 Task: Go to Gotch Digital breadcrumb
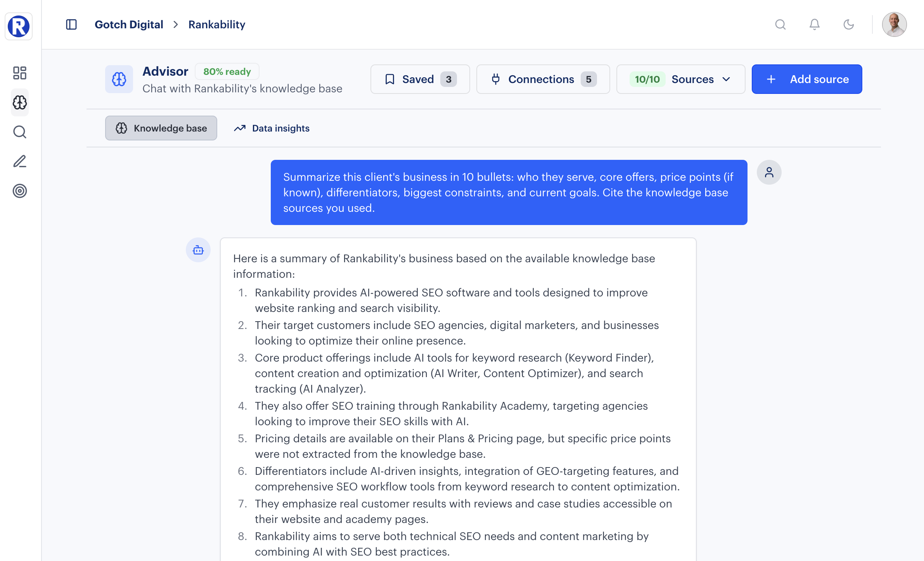tap(129, 24)
